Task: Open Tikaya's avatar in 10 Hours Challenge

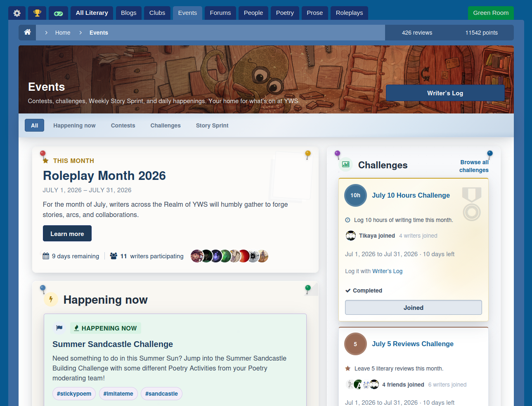Action: (350, 236)
